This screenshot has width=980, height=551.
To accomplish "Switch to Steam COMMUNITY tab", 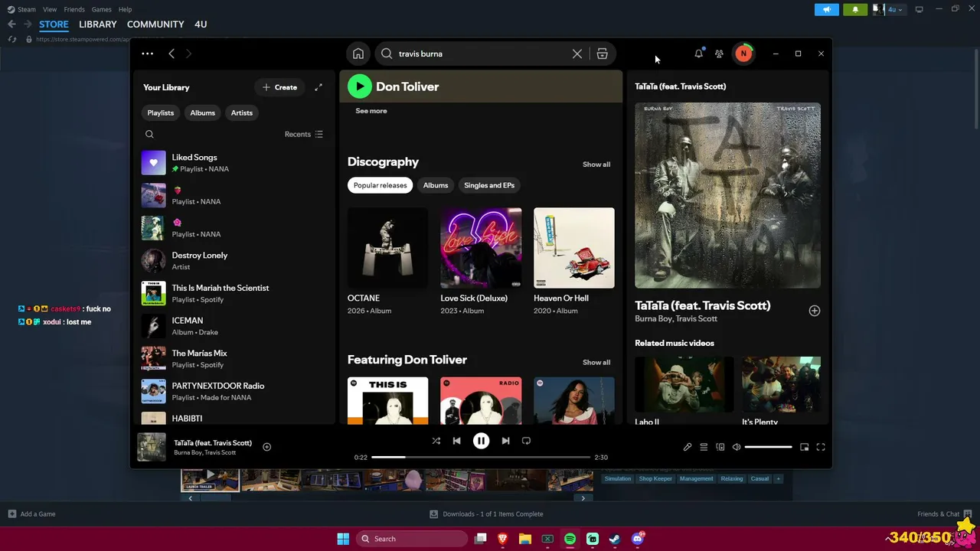I will pyautogui.click(x=155, y=24).
